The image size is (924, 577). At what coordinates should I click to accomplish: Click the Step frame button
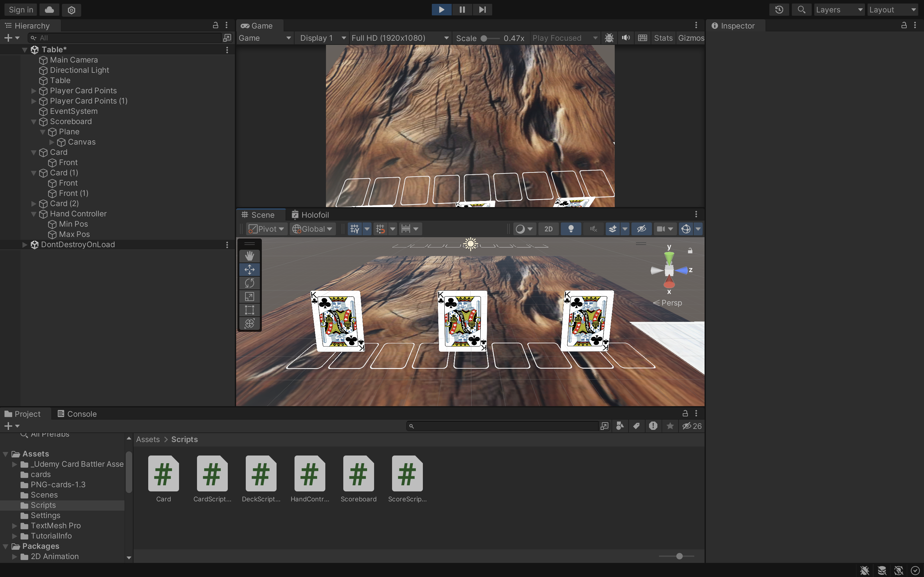coord(482,10)
